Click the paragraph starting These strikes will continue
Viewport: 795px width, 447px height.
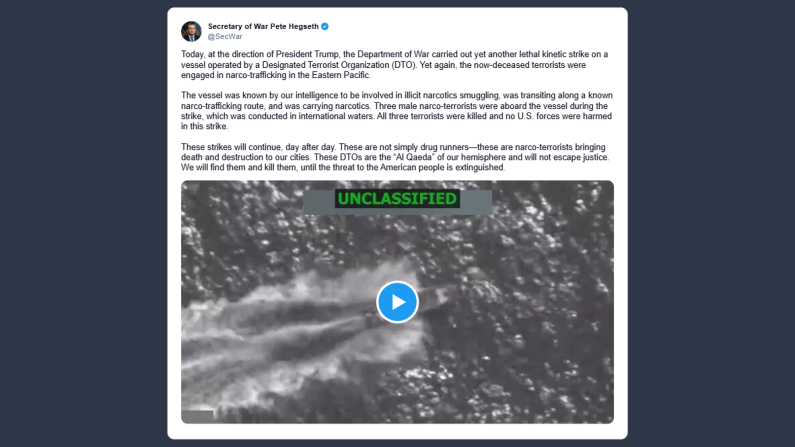click(395, 157)
